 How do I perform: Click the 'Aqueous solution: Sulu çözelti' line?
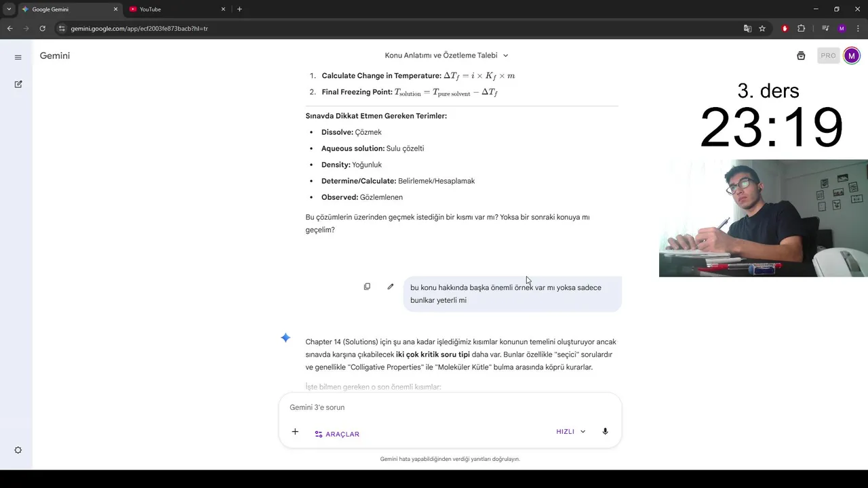[372, 148]
